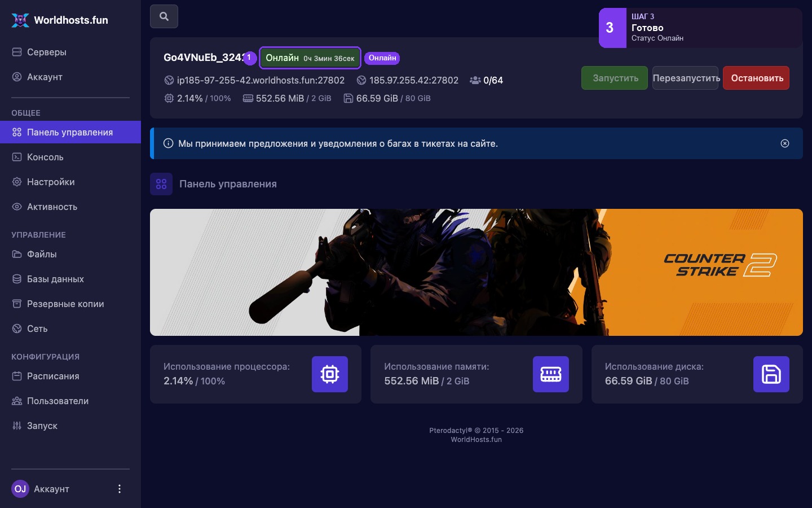Click the Серверы sidebar icon
The image size is (812, 508).
pyautogui.click(x=17, y=52)
